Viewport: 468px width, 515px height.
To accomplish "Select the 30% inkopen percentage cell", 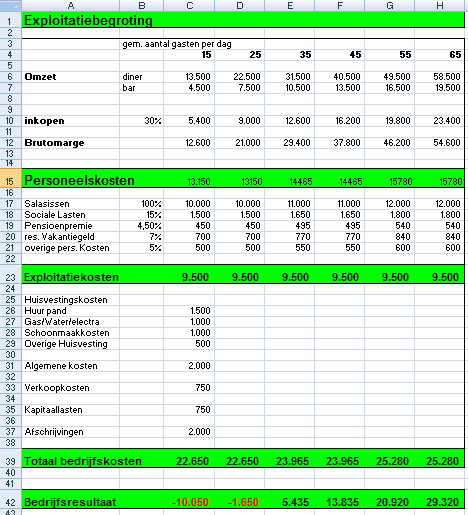I will (142, 121).
